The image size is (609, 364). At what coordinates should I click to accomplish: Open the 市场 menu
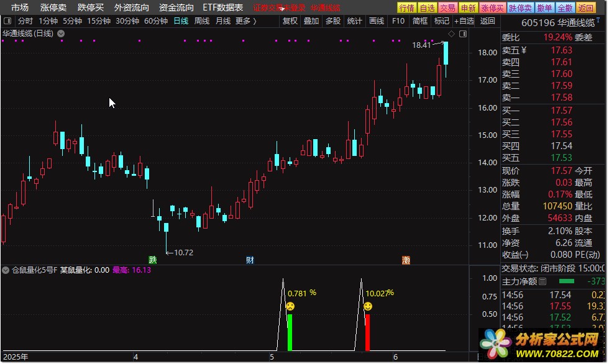(x=20, y=7)
